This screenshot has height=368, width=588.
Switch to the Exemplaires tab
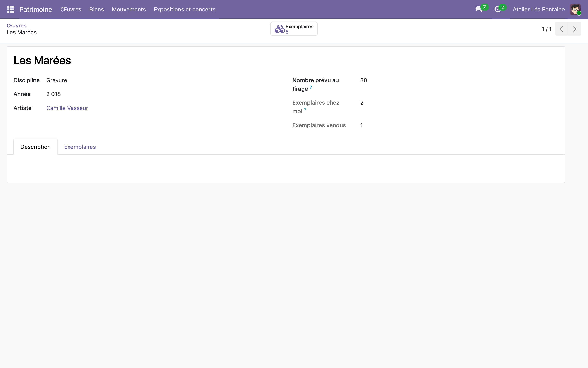point(80,147)
